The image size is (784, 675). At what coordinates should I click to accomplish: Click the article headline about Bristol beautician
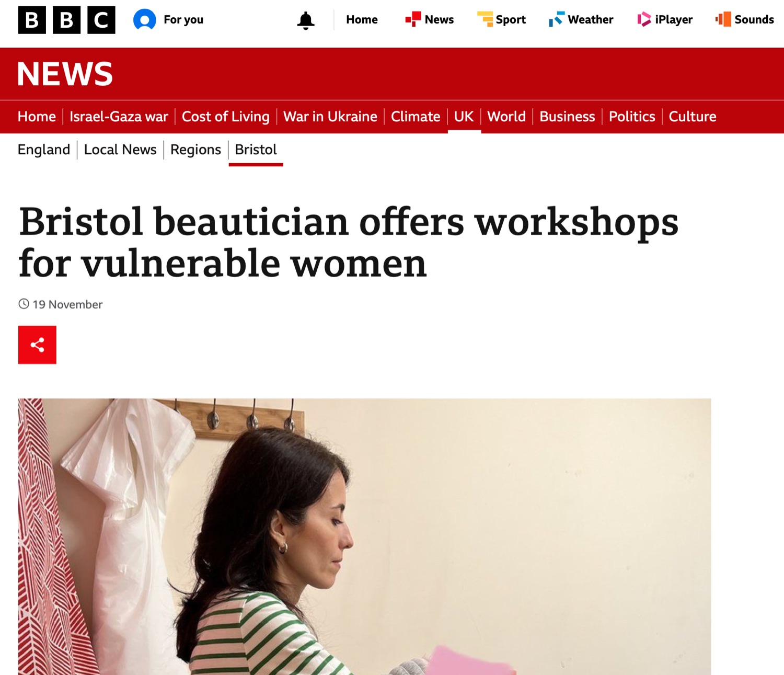[x=349, y=242]
